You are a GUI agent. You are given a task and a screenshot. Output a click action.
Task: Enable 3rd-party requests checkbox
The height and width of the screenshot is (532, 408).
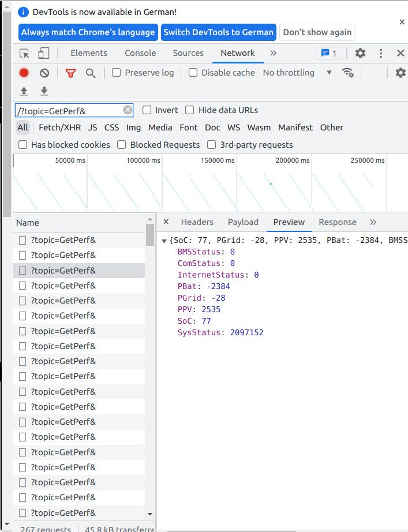tap(211, 145)
